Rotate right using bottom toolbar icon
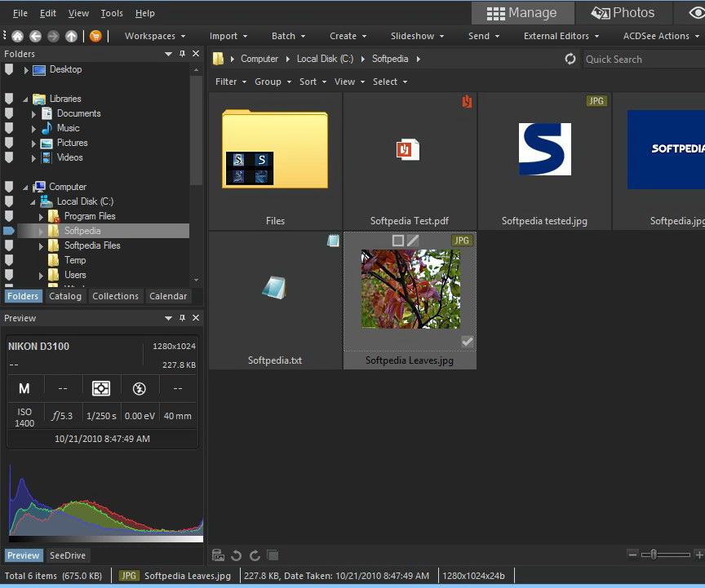This screenshot has height=588, width=705. pos(255,555)
